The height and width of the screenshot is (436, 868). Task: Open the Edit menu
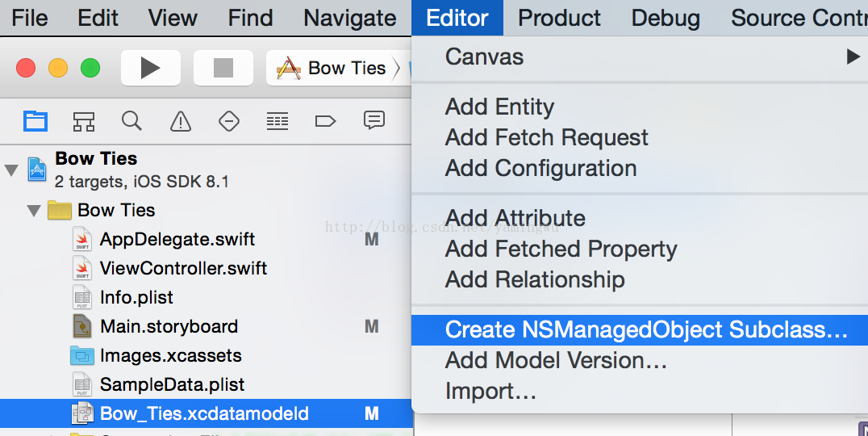pyautogui.click(x=98, y=18)
